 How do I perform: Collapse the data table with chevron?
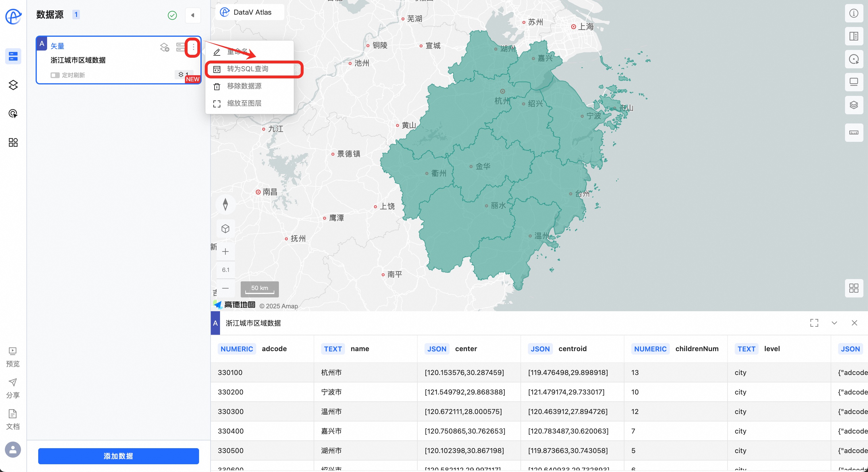(834, 323)
